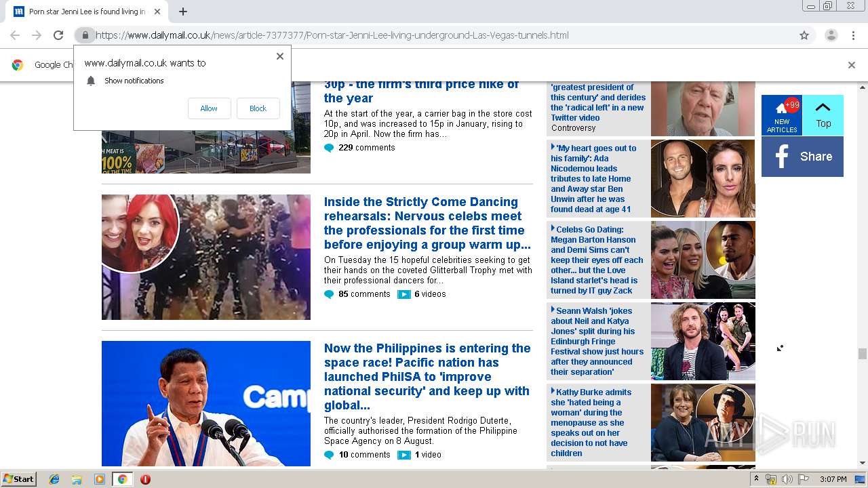
Task: Watch 1 video for Philippines story
Action: click(420, 455)
